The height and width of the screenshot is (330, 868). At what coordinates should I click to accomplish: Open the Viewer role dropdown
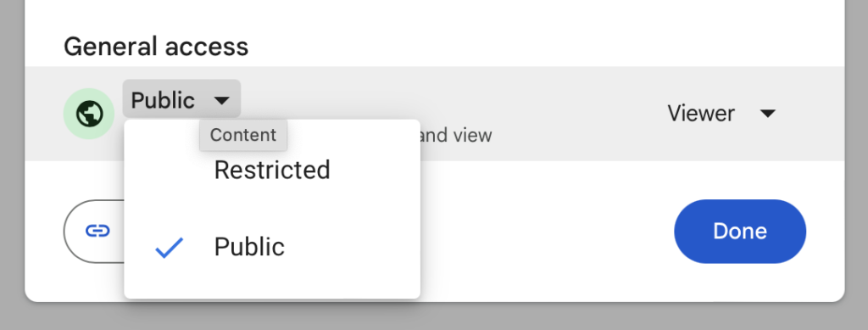[x=721, y=114]
